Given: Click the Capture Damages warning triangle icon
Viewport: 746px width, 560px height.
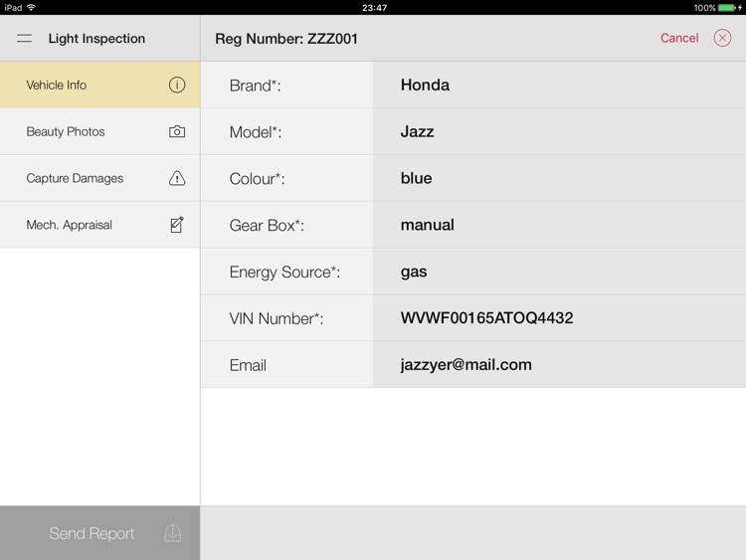Looking at the screenshot, I should [177, 178].
